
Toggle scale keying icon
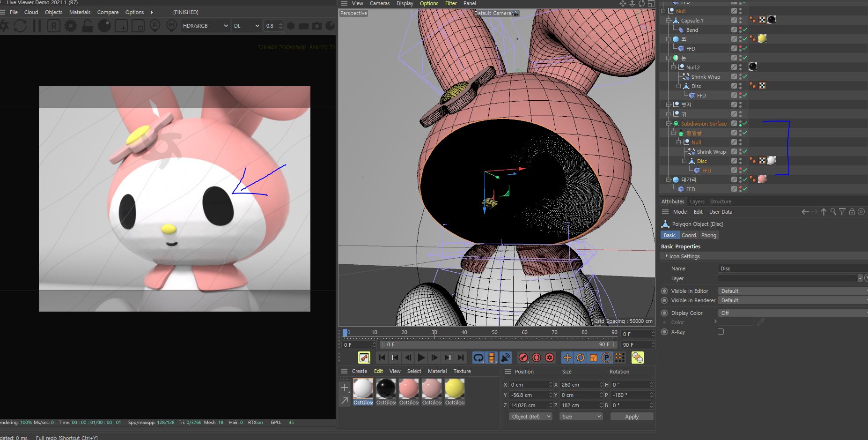tap(593, 358)
